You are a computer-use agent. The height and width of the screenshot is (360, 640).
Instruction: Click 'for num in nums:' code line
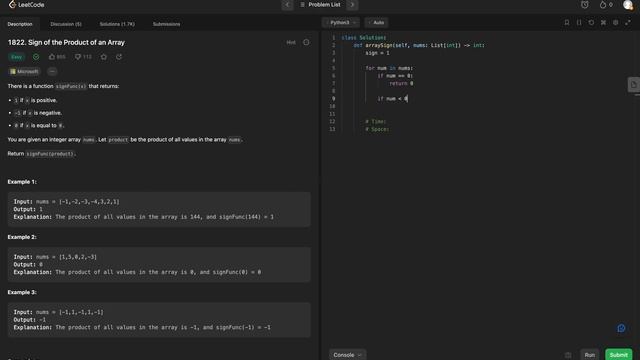coord(389,68)
